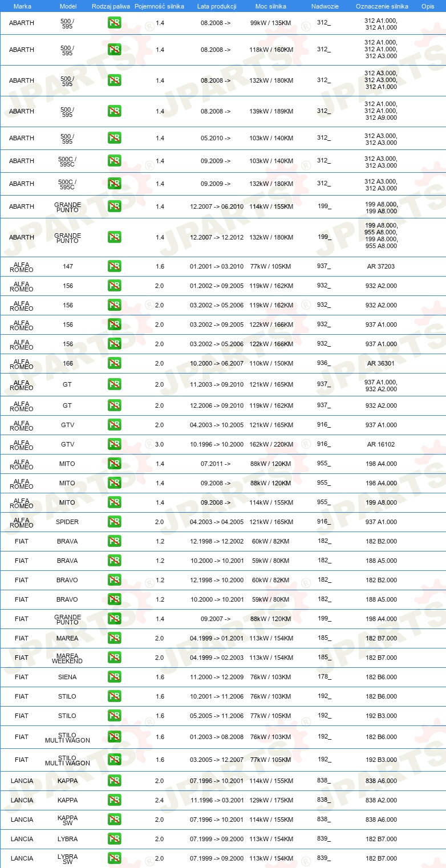Click the production years 11.1996 -> 03.2001
This screenshot has width=446, height=868.
[217, 800]
